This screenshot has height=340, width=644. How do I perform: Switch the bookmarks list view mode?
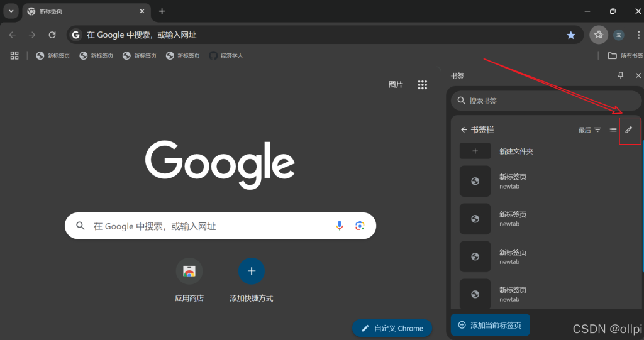[x=613, y=129]
